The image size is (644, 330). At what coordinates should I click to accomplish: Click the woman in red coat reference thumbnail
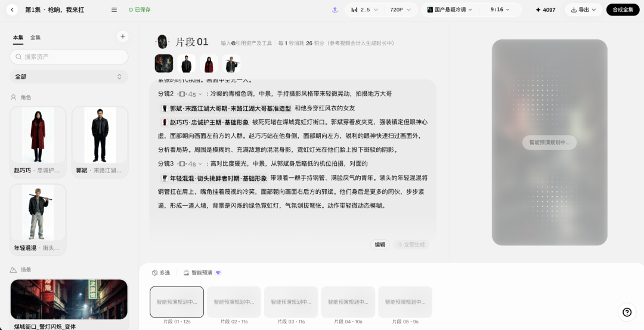tap(209, 64)
